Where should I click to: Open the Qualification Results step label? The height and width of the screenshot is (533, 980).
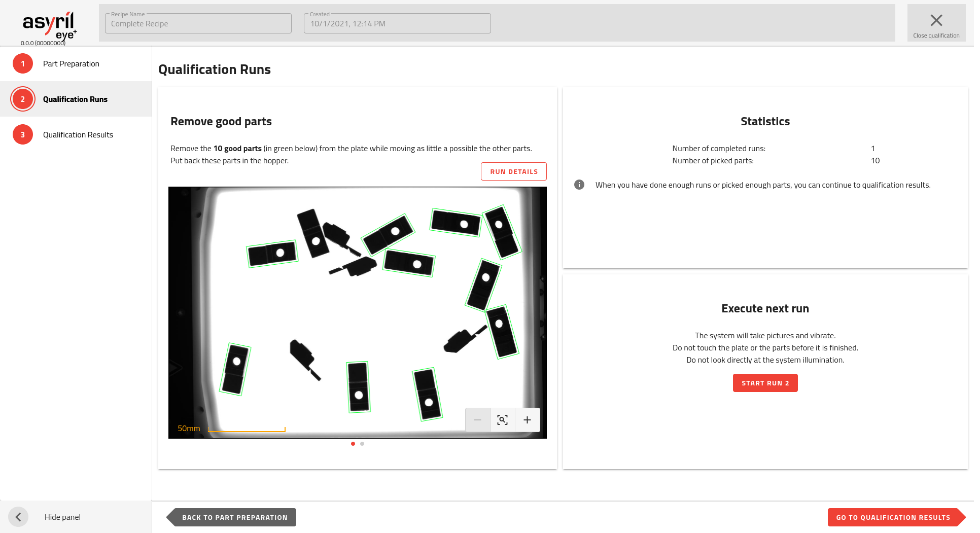point(78,135)
